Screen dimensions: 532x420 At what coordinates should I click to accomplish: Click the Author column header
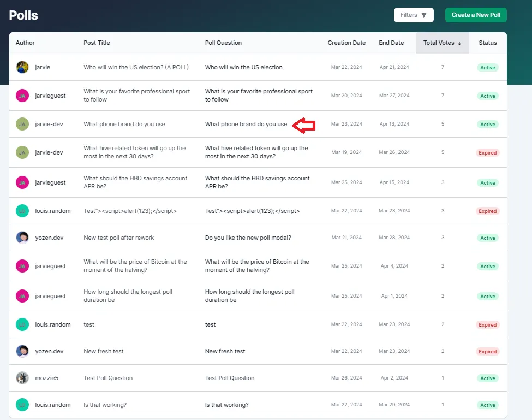point(25,43)
